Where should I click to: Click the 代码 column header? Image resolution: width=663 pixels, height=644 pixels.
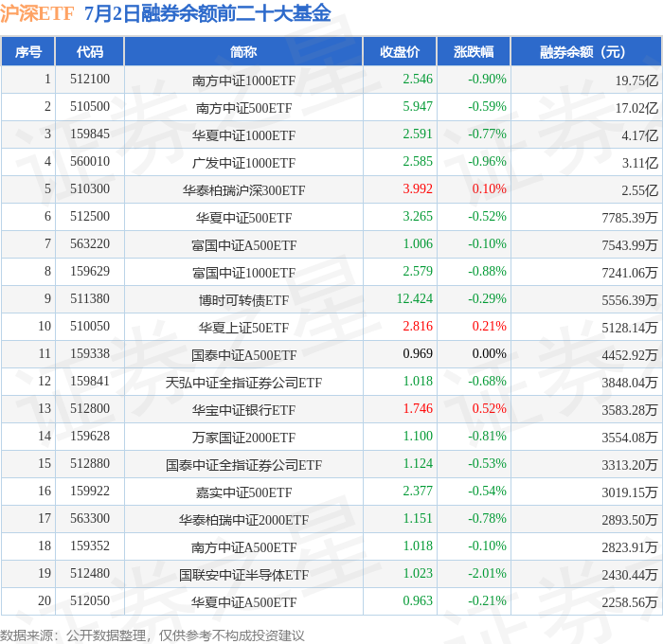click(x=90, y=51)
